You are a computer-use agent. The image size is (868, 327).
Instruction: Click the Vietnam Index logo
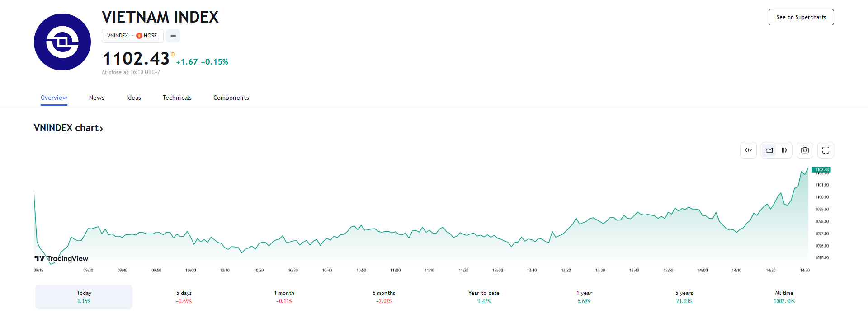click(62, 42)
